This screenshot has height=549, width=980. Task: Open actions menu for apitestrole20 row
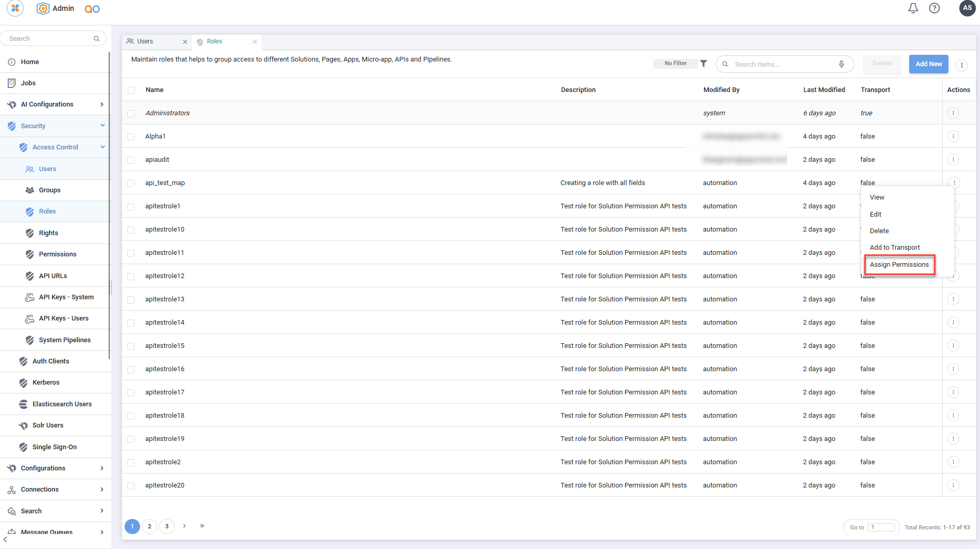coord(953,485)
